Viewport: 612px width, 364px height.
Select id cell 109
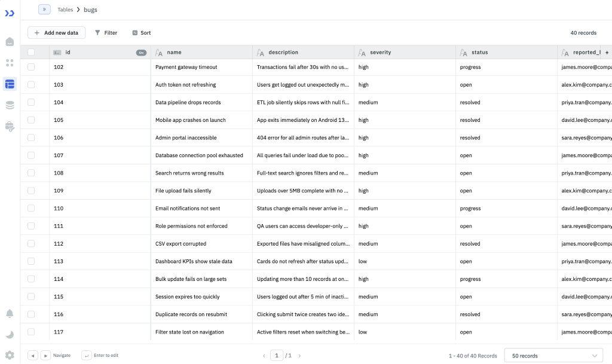tap(100, 191)
